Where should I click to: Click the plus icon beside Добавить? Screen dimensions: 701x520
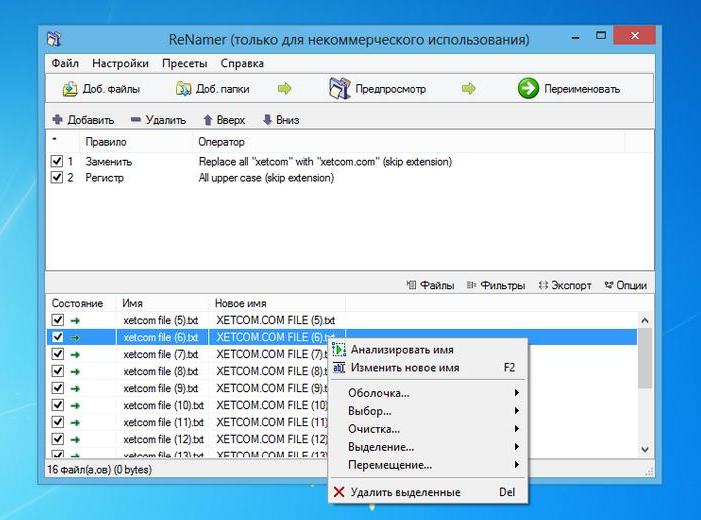[58, 119]
